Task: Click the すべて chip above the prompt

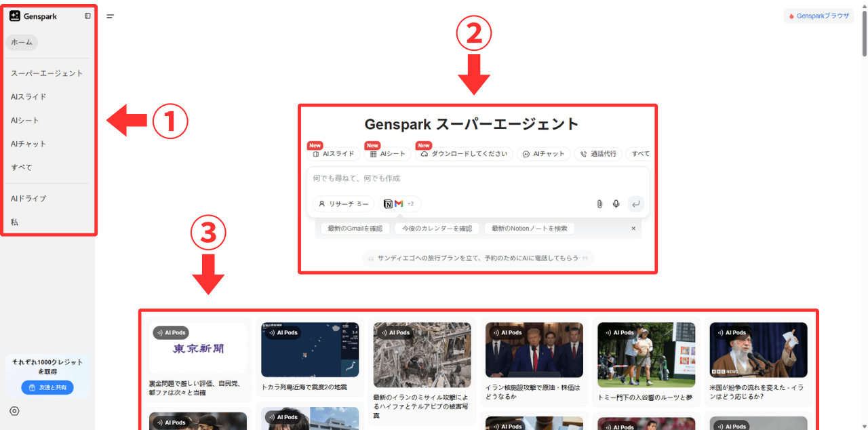Action: 639,154
